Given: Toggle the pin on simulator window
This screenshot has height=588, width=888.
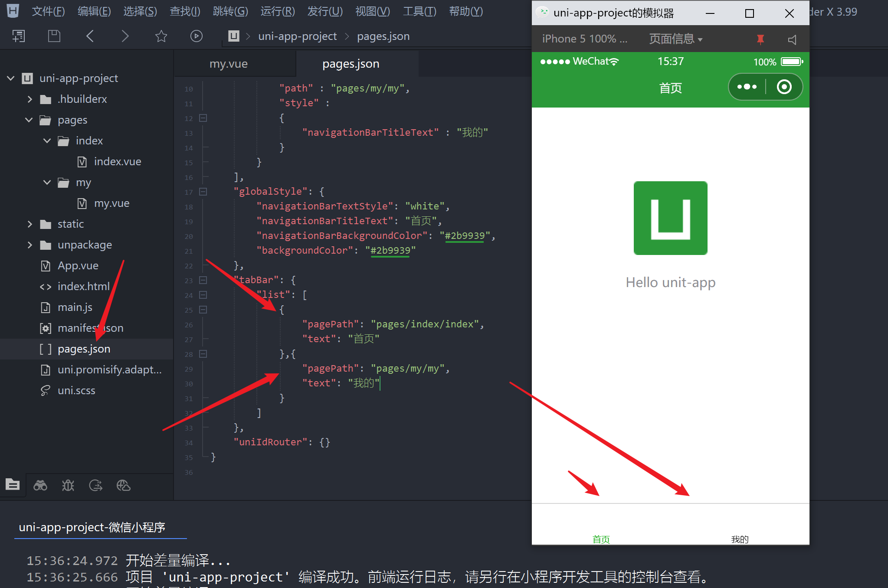Looking at the screenshot, I should click(760, 39).
